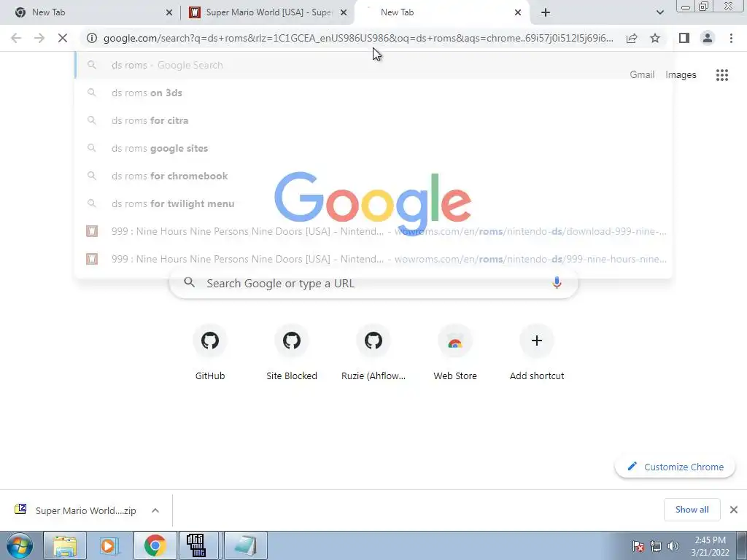The image size is (747, 560).
Task: Click Show desktop strip beside the clock
Action: point(741,545)
